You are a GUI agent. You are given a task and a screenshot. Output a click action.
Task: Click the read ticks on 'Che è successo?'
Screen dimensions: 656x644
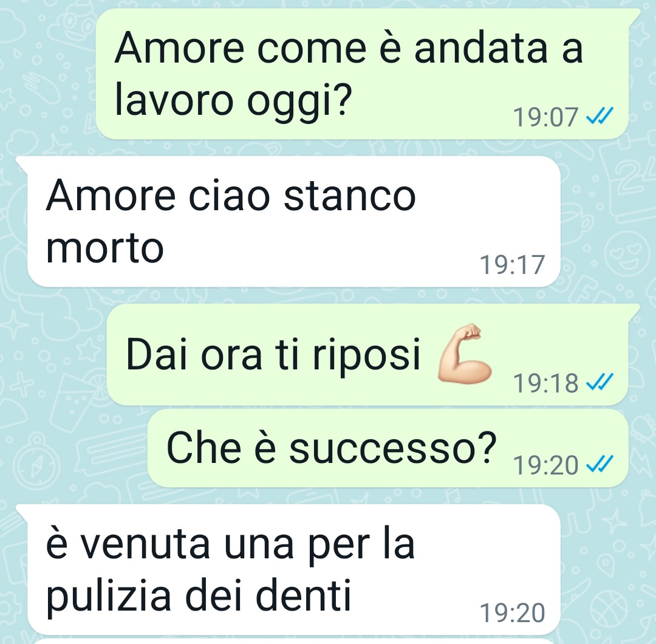[600, 464]
